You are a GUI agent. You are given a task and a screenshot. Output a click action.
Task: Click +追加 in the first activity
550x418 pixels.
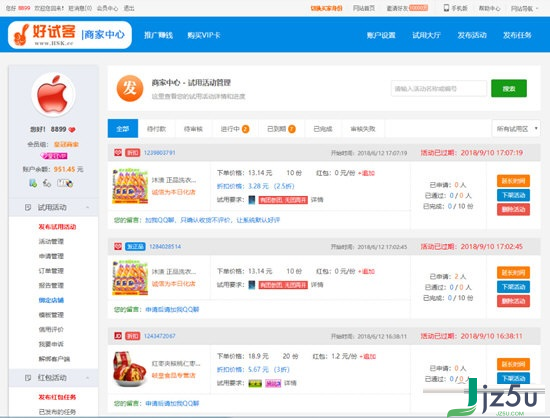[x=367, y=173]
